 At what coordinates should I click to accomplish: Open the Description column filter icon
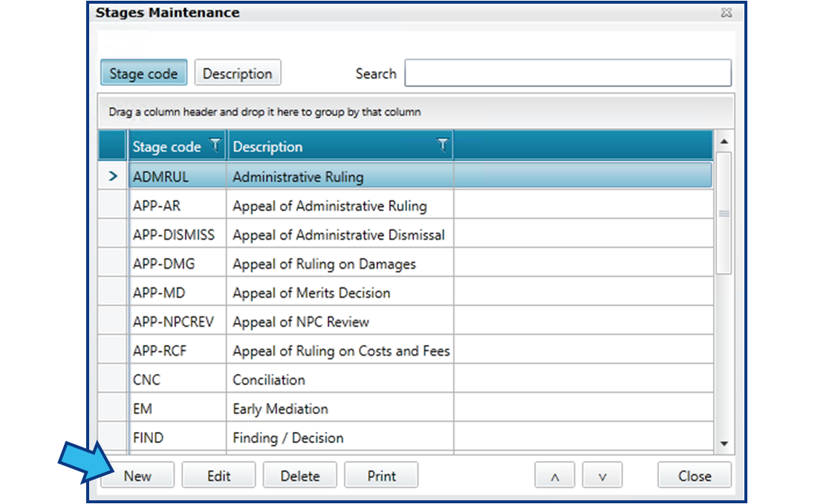[443, 145]
